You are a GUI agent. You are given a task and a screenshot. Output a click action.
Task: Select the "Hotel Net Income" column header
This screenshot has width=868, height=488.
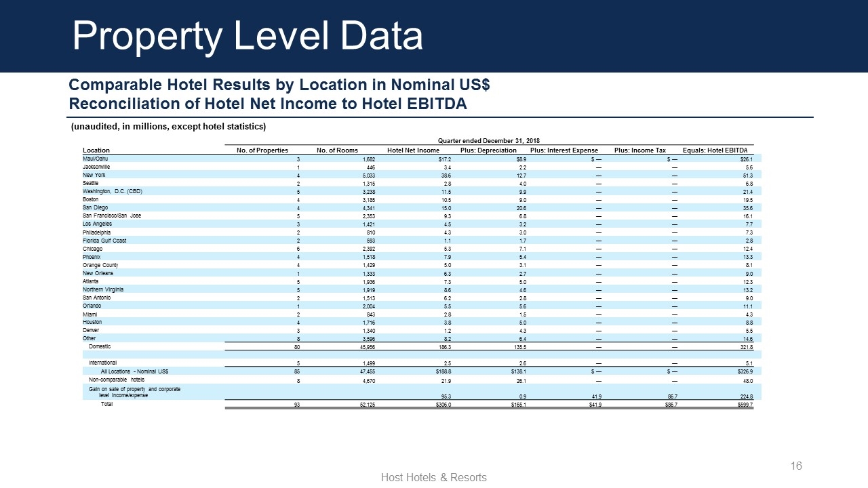click(413, 150)
